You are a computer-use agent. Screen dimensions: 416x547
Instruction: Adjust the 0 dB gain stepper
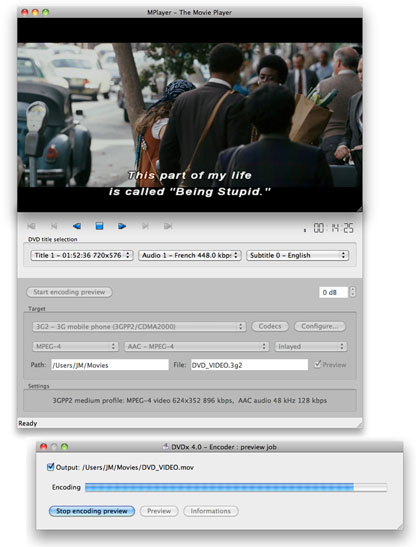352,292
